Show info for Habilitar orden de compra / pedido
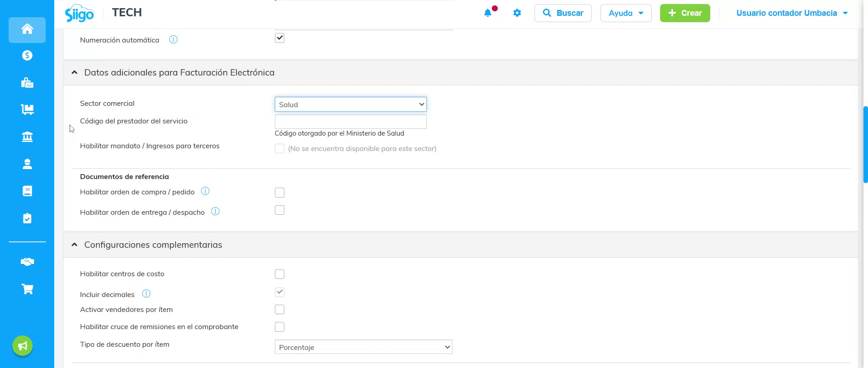868x368 pixels. point(205,191)
